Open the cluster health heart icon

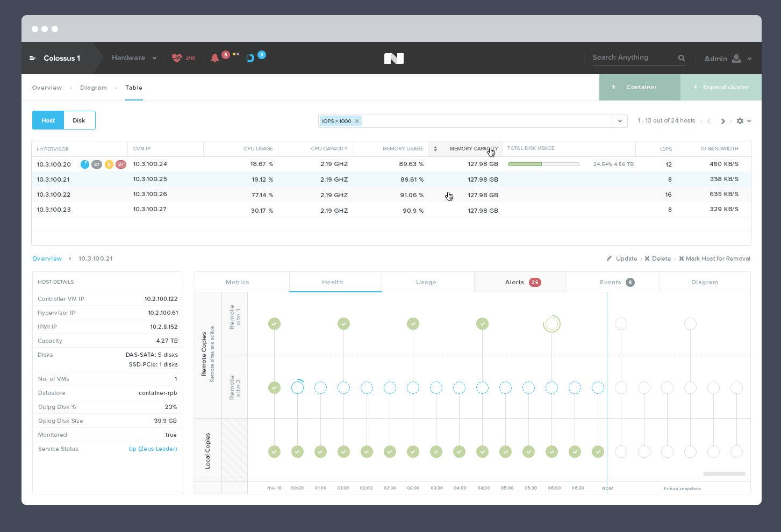coord(177,58)
